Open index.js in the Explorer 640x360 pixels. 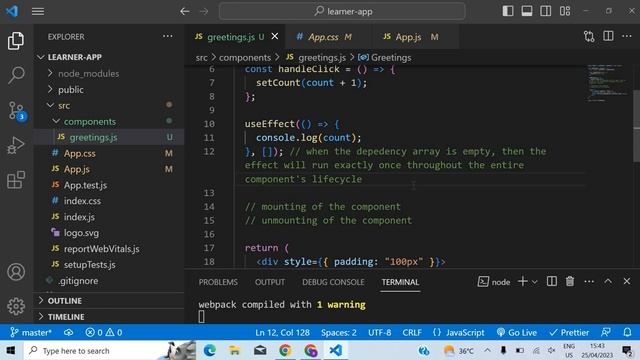click(79, 217)
